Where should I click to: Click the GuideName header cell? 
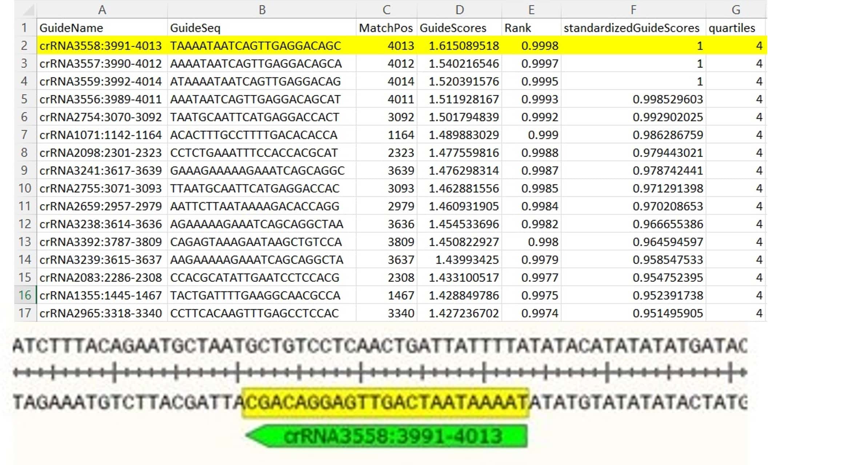coord(102,28)
